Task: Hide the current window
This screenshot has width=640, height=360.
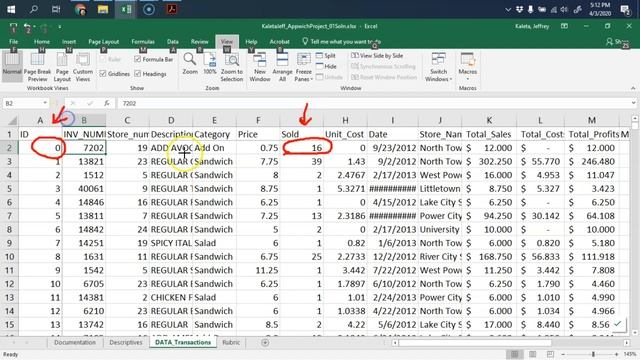Action: [x=326, y=66]
